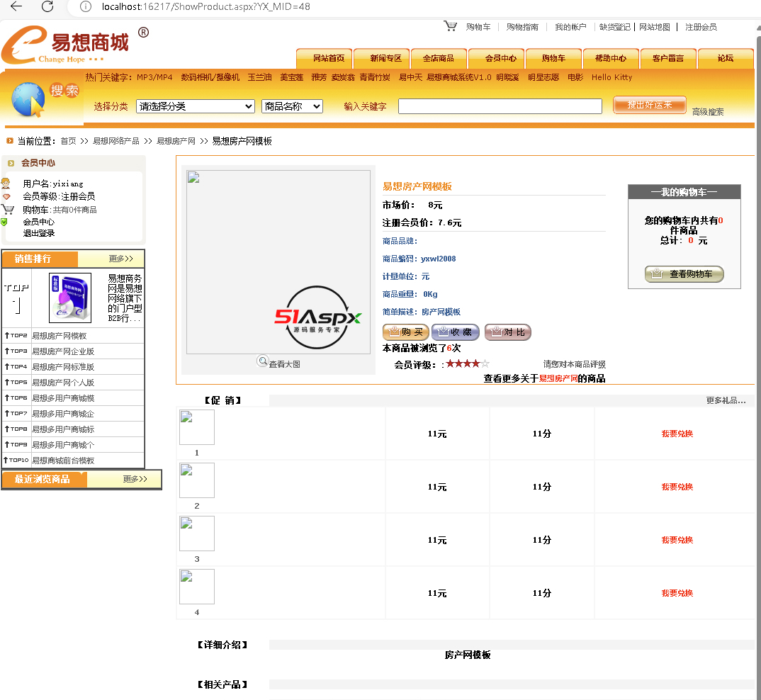761x700 pixels.
Task: Click TOP10 易想商城前台模板 ranking item
Action: coord(63,461)
